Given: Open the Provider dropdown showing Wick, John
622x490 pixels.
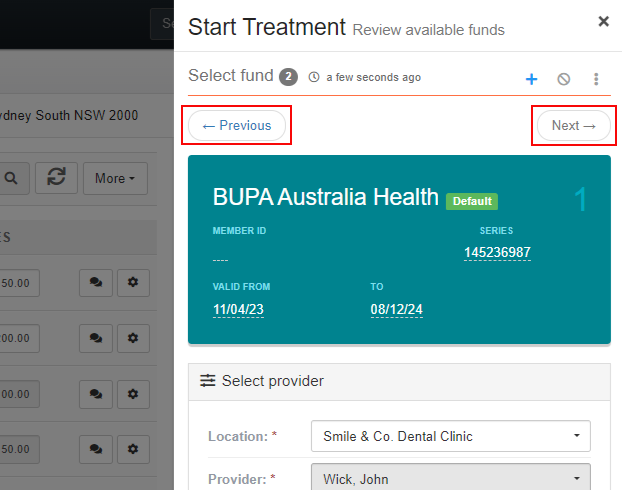Looking at the screenshot, I should click(x=451, y=478).
